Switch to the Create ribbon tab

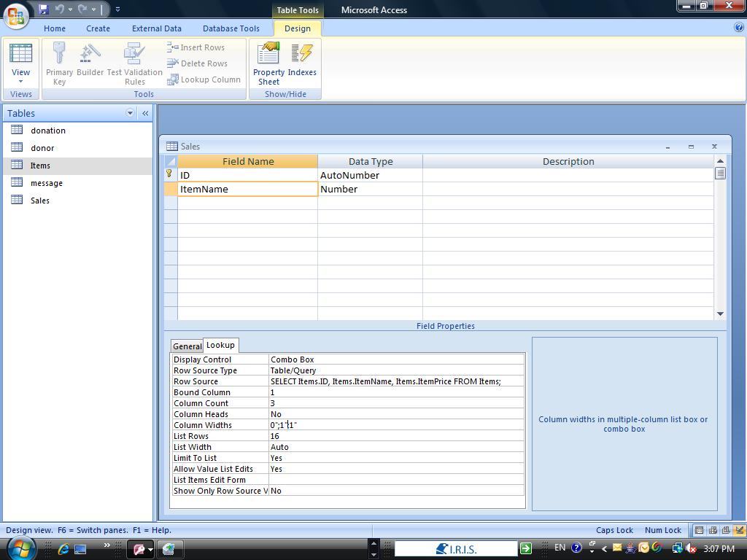coord(98,28)
